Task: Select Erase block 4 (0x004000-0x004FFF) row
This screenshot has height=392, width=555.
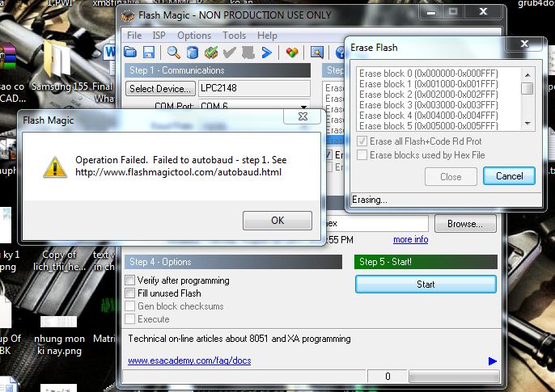Action: coord(428,116)
